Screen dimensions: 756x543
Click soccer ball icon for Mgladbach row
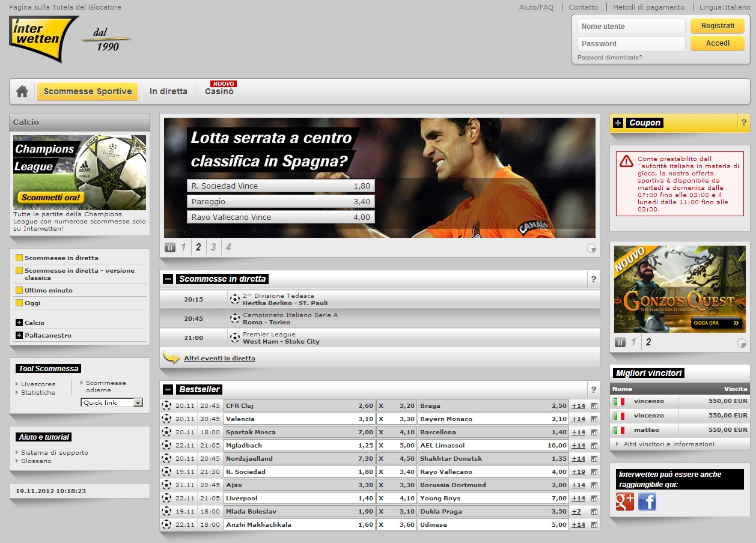click(x=166, y=446)
